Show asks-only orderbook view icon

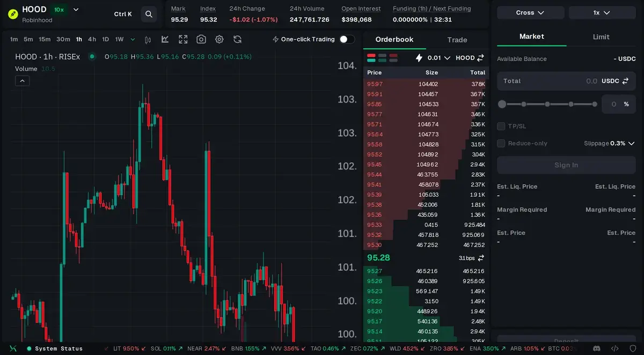pyautogui.click(x=393, y=57)
